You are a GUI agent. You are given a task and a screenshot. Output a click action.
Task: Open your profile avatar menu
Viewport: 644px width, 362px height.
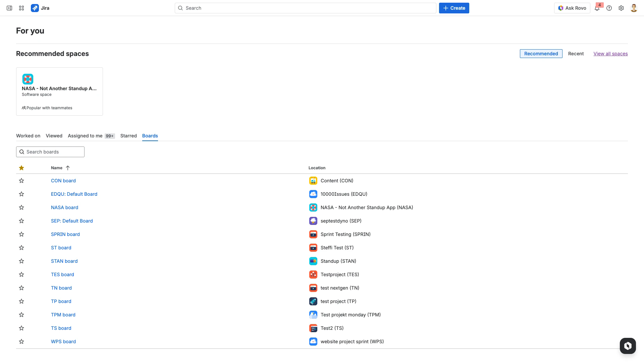point(634,8)
